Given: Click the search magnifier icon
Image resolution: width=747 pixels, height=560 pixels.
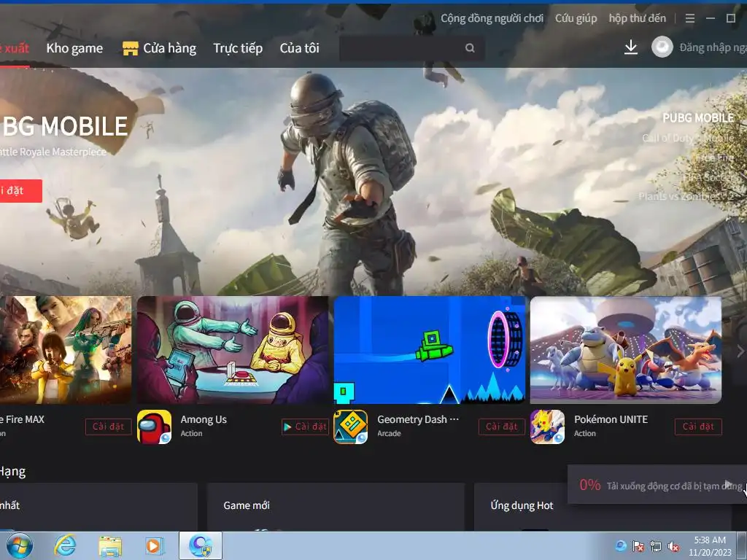Looking at the screenshot, I should point(470,48).
